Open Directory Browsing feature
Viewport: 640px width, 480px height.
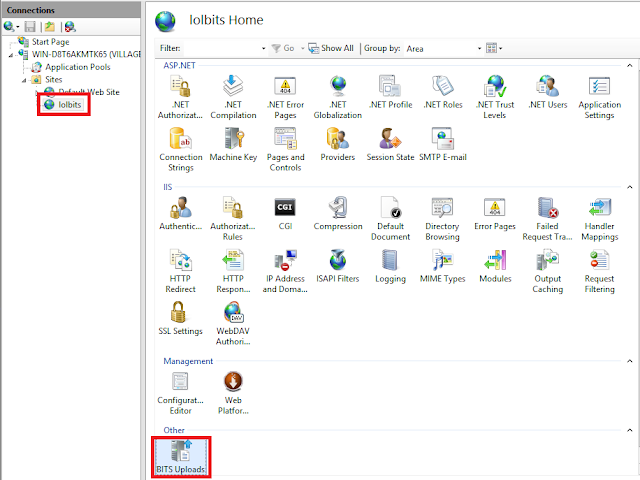(442, 219)
